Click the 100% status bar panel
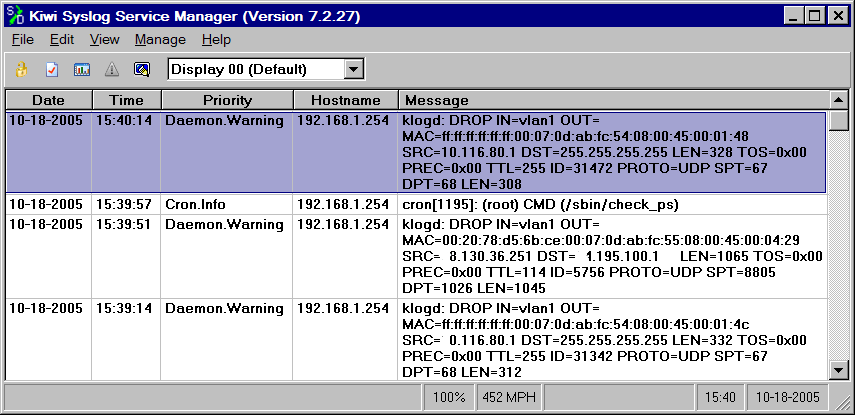This screenshot has height=415, width=855. 449,398
